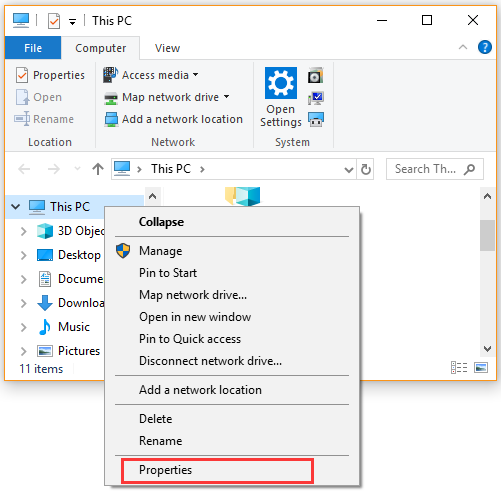Switch to the View ribbon tab
501x492 pixels.
pyautogui.click(x=167, y=48)
